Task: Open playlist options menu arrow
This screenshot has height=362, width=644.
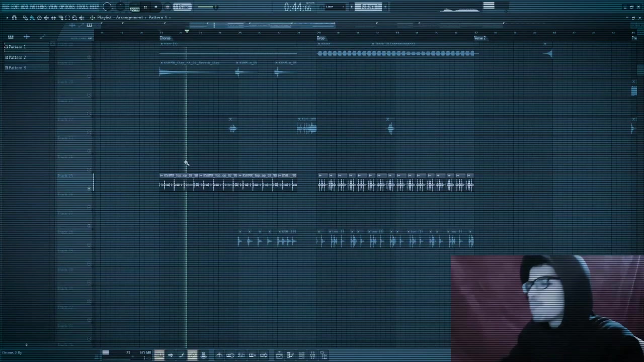Action: click(7, 18)
